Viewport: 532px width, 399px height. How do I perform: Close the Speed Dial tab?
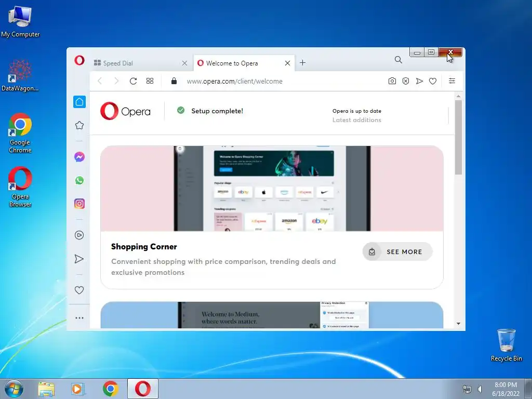point(184,63)
